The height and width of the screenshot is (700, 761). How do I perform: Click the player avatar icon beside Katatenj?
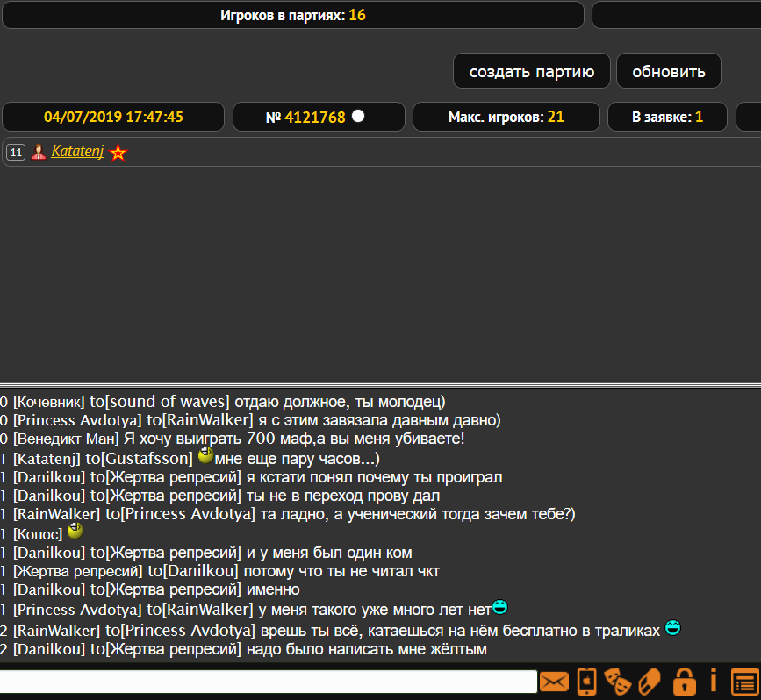tap(39, 153)
